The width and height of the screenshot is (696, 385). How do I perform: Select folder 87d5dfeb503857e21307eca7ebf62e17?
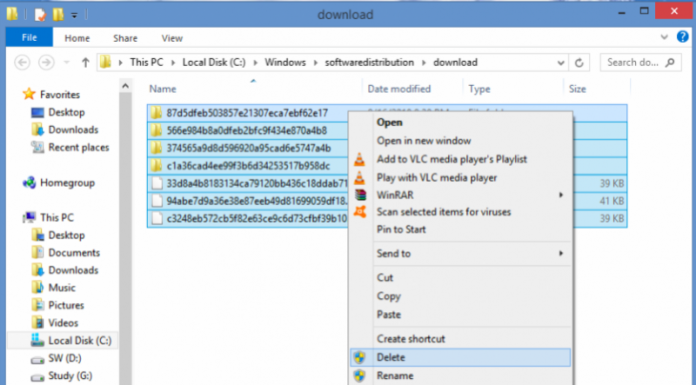[x=247, y=113]
